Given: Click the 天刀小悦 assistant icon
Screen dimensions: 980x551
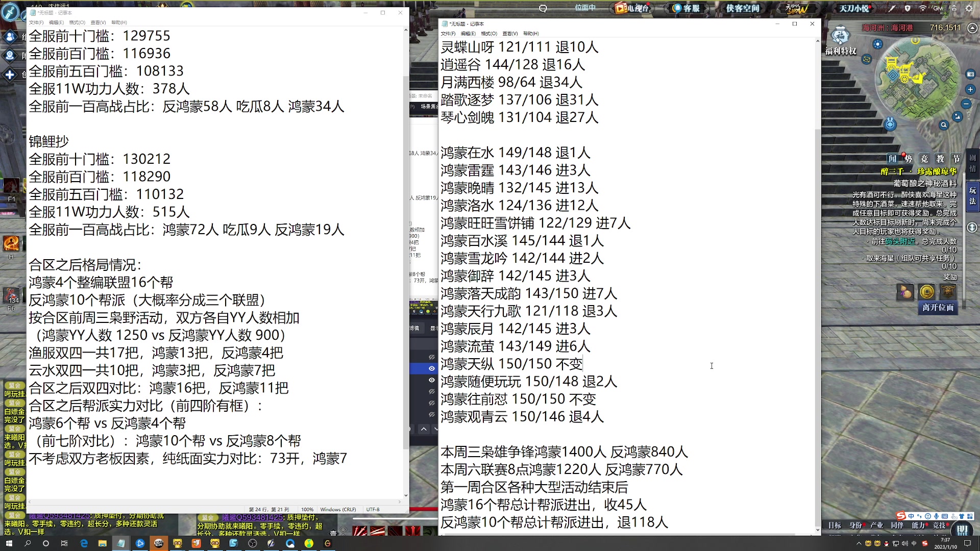Looking at the screenshot, I should tap(853, 8).
